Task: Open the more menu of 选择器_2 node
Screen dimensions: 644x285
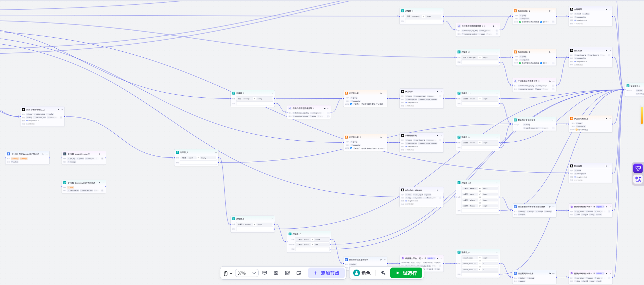Action: pyautogui.click(x=272, y=93)
